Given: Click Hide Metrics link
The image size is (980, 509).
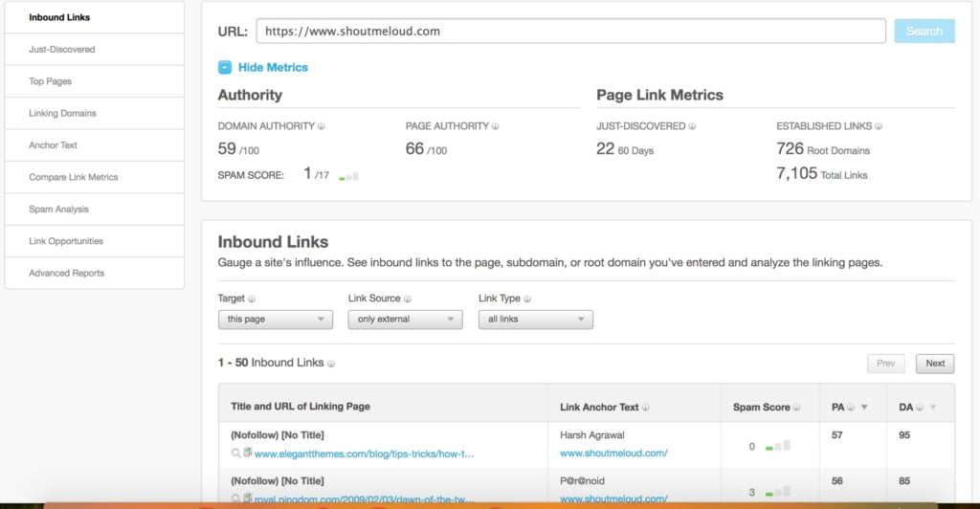Looking at the screenshot, I should 273,67.
